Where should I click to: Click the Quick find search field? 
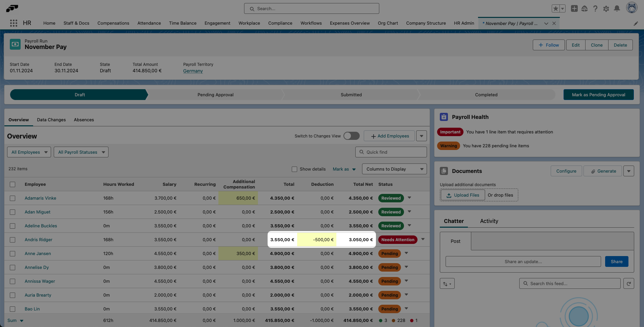390,152
